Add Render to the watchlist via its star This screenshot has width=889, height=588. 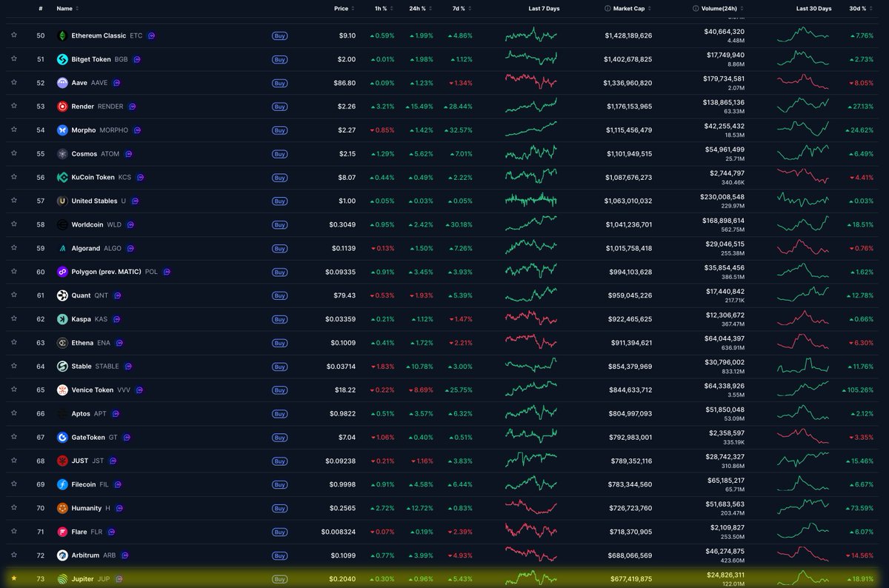click(13, 107)
